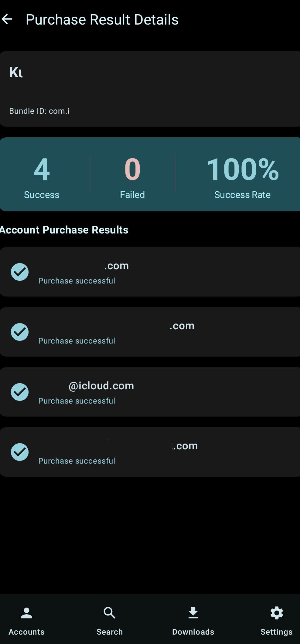The height and width of the screenshot is (644, 300).
Task: Select the Accounts tab label
Action: [26, 632]
